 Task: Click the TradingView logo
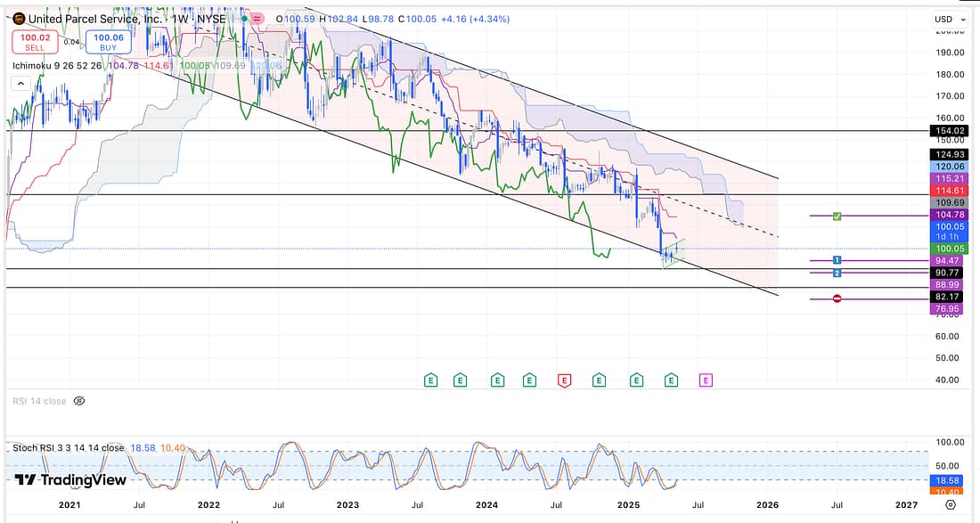coord(69,480)
